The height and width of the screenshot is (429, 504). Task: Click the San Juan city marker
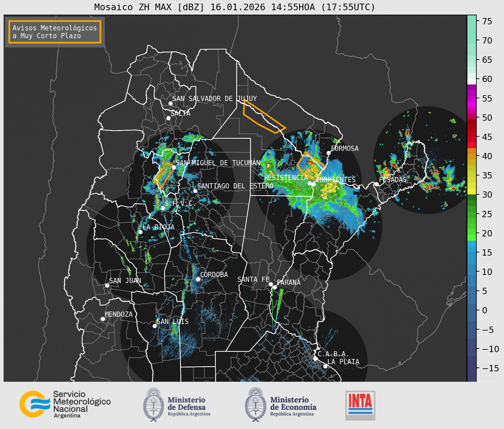(x=107, y=285)
